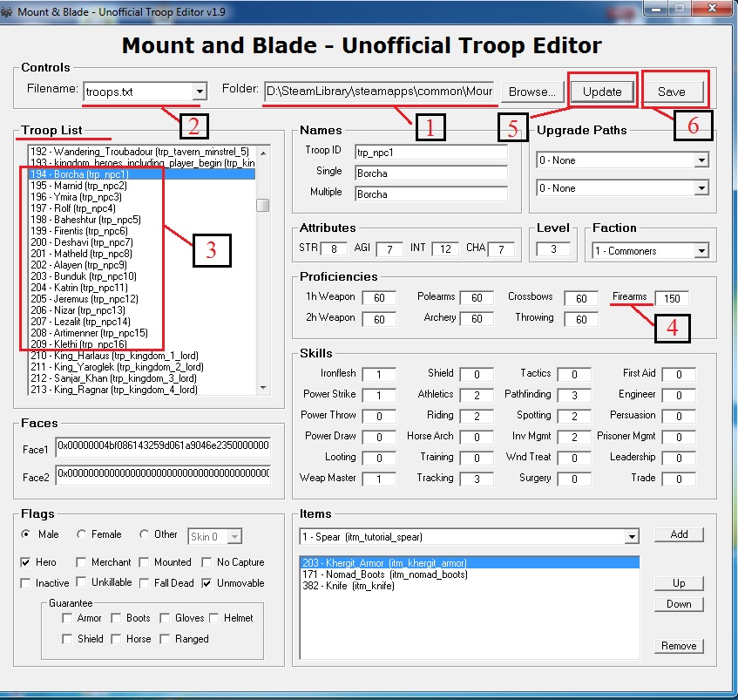
Task: Click the STR attribute field
Action: point(334,249)
